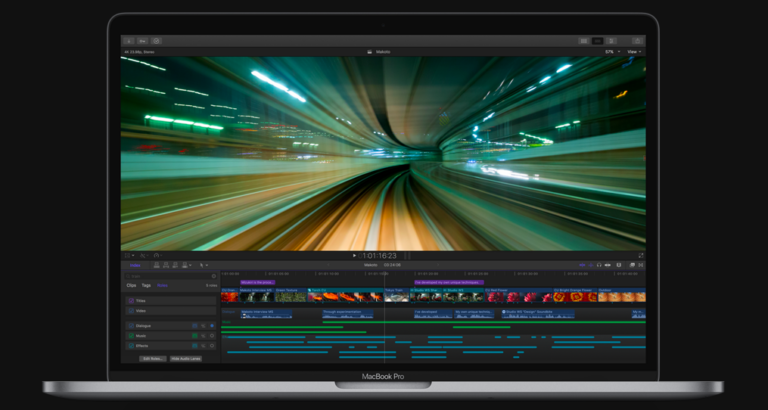This screenshot has height=410, width=768.
Task: Click Insert clip edit icon
Action: point(166,265)
